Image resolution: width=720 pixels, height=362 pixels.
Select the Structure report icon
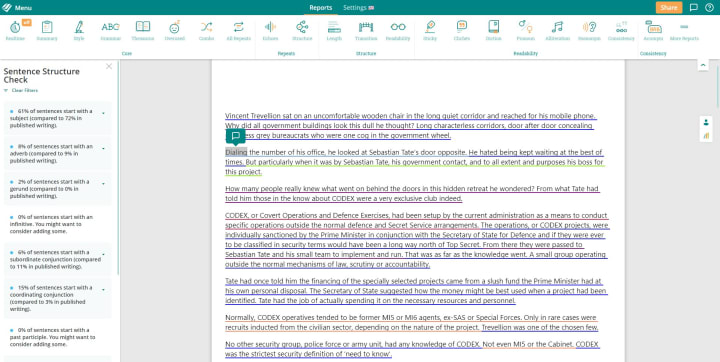point(302,30)
